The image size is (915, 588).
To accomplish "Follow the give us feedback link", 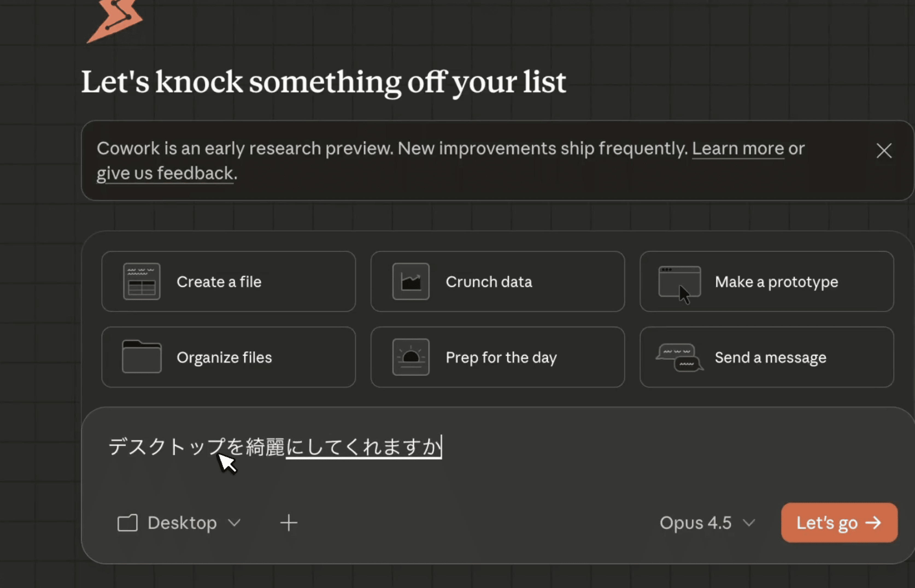I will click(x=165, y=173).
